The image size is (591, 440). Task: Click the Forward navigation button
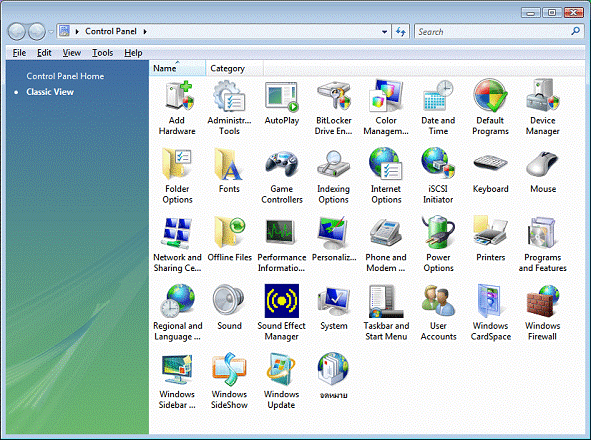[x=37, y=32]
